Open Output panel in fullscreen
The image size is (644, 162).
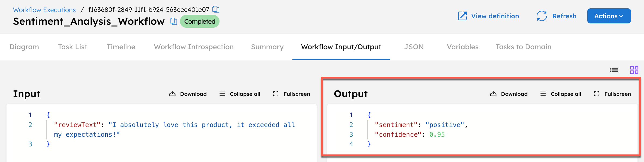click(x=612, y=94)
